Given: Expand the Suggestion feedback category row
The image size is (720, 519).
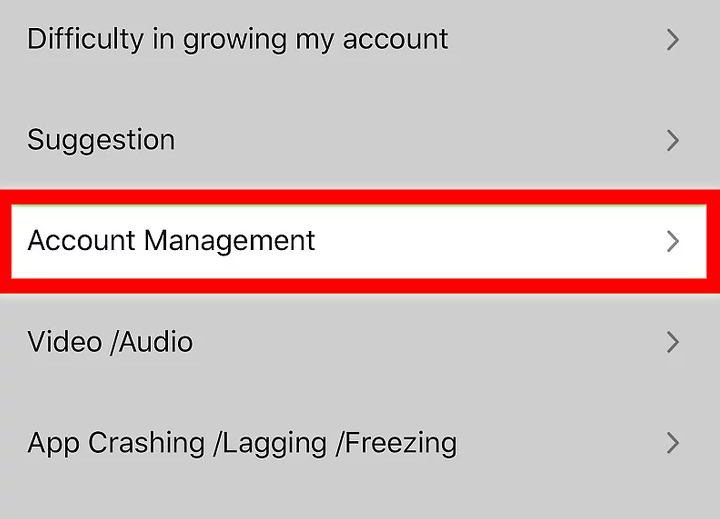Looking at the screenshot, I should (360, 140).
